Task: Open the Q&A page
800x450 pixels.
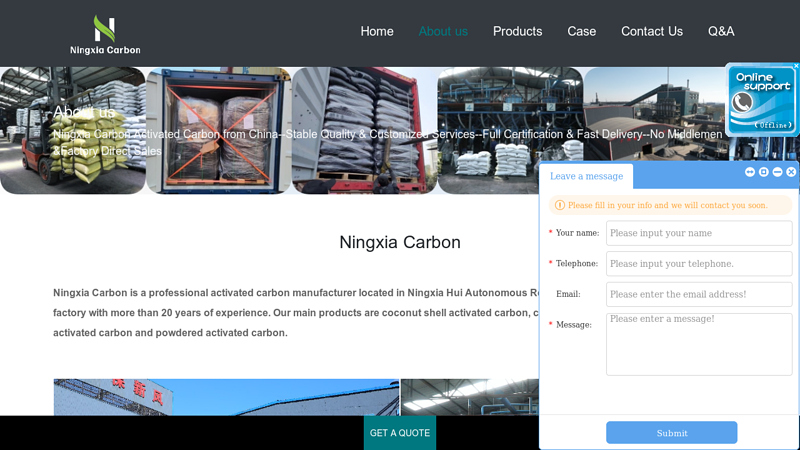Action: tap(721, 32)
